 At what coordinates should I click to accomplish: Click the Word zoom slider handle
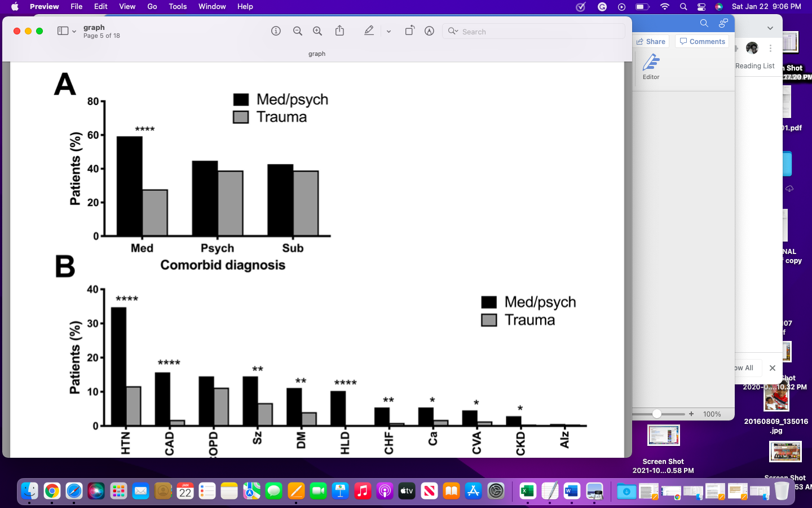pos(657,414)
